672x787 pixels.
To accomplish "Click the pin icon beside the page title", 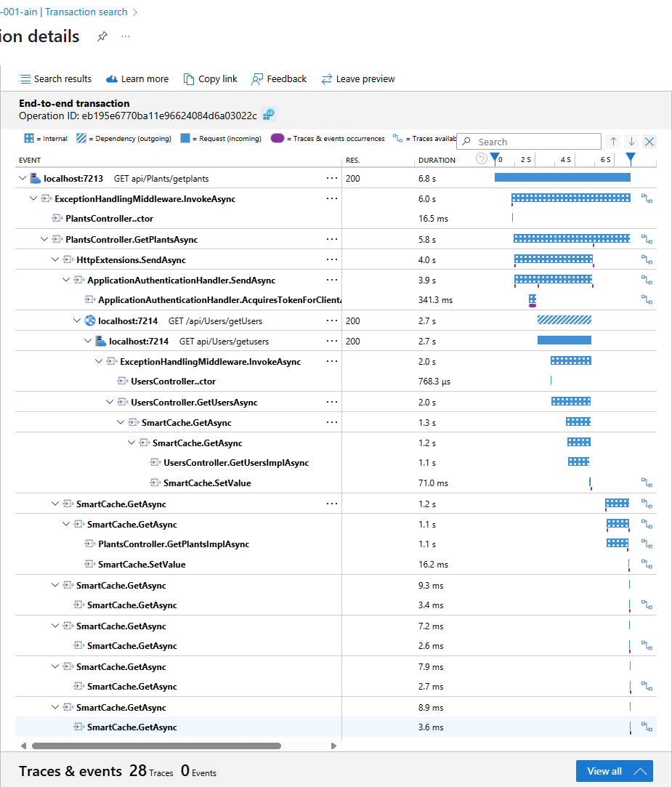I will pyautogui.click(x=102, y=37).
